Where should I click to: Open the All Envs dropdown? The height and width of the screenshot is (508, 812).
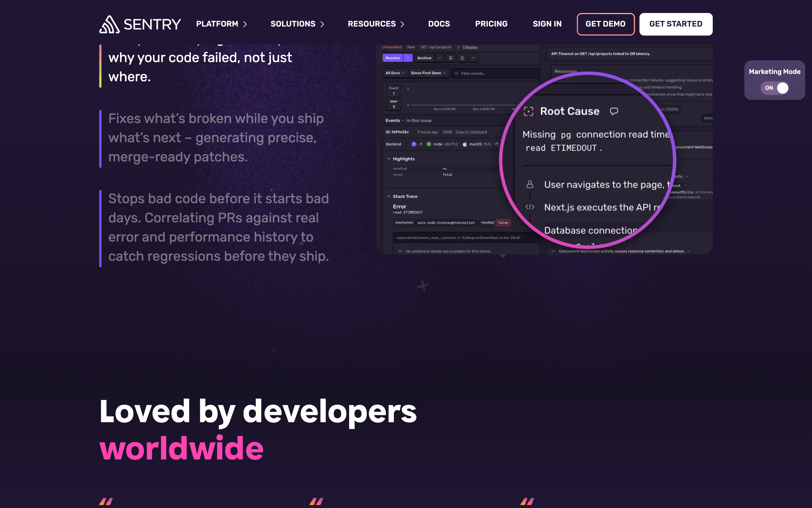pyautogui.click(x=395, y=73)
